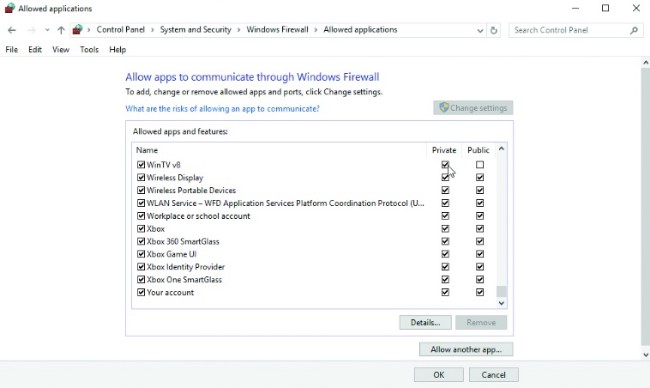This screenshot has height=388, width=650.
Task: Click the Forward navigation arrow
Action: pos(31,30)
